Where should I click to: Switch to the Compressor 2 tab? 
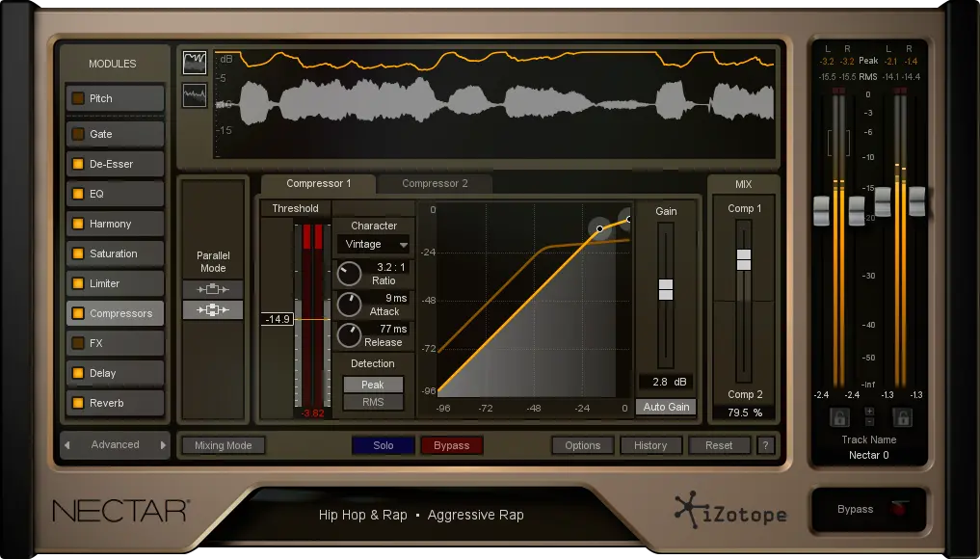[x=435, y=183]
